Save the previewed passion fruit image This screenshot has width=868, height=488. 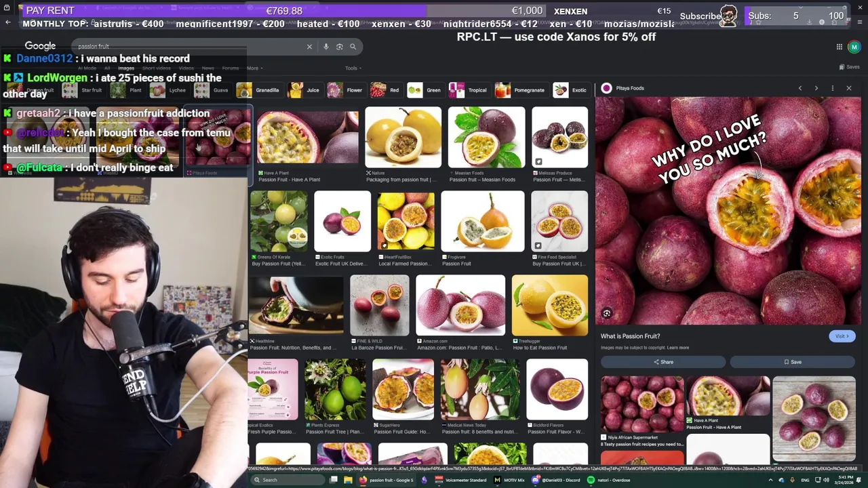coord(793,362)
